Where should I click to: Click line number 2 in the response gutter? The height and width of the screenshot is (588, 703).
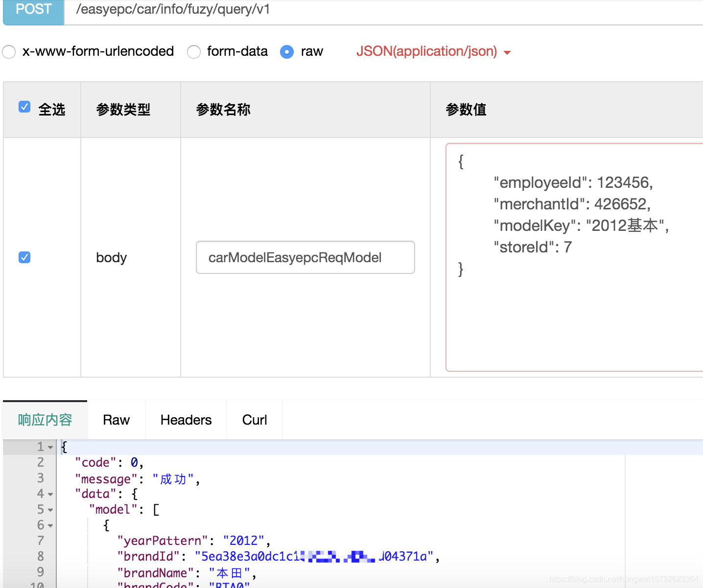(x=41, y=463)
